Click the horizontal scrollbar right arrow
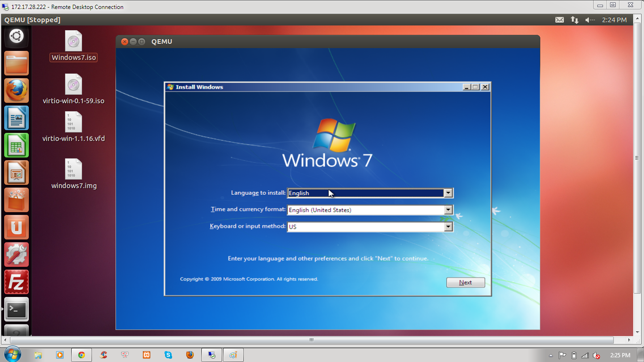This screenshot has width=644, height=362. pos(629,340)
